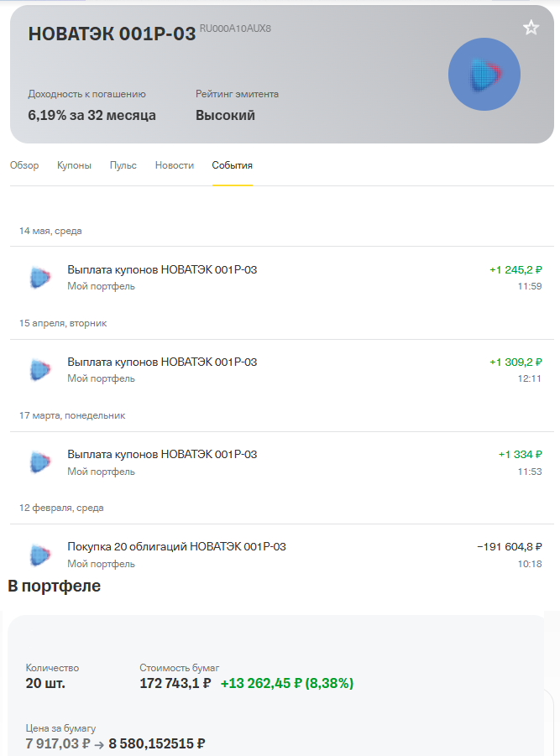Add НОВАТЭК 001Р-03 to favorites with star

[x=531, y=28]
